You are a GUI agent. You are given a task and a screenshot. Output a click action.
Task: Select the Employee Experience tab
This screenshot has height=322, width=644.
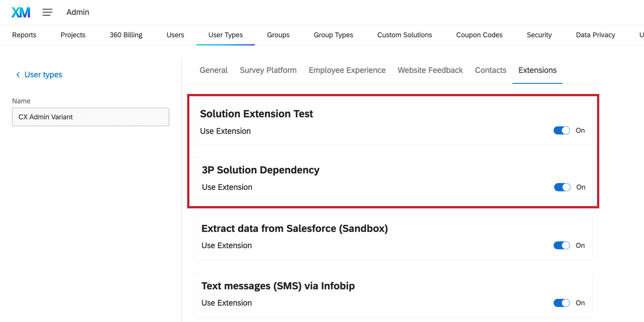tap(347, 70)
